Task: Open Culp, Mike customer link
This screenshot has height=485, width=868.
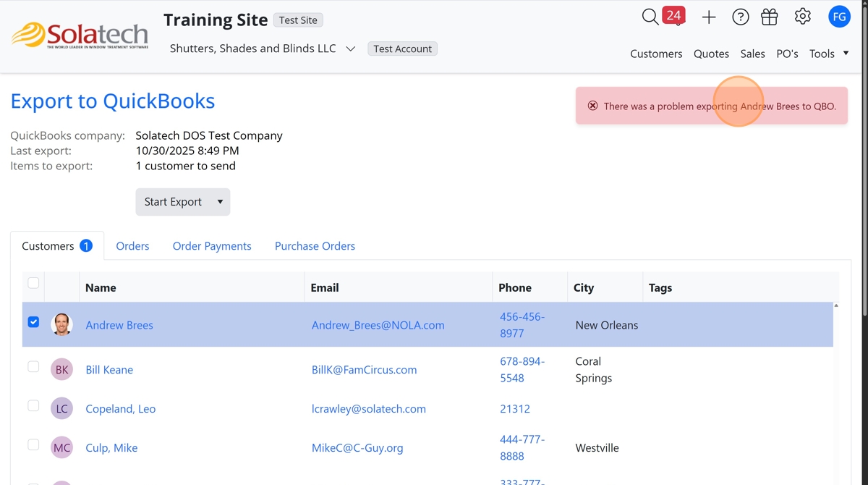Action: pos(111,448)
